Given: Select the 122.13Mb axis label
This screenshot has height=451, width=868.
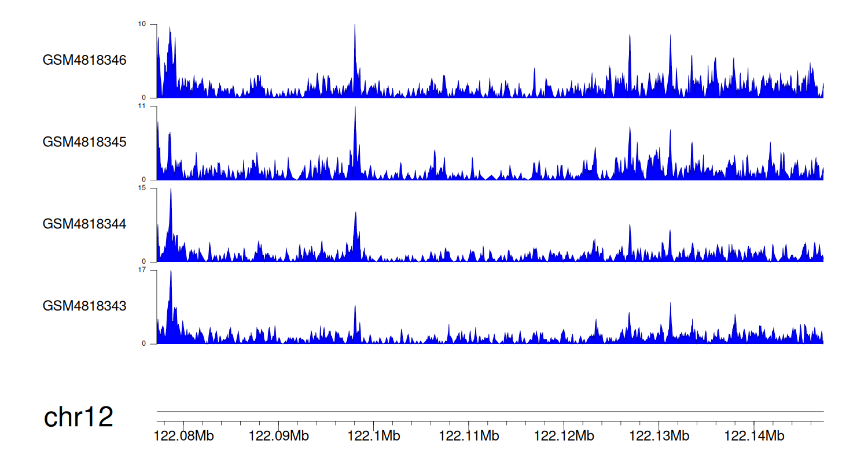Looking at the screenshot, I should 659,435.
